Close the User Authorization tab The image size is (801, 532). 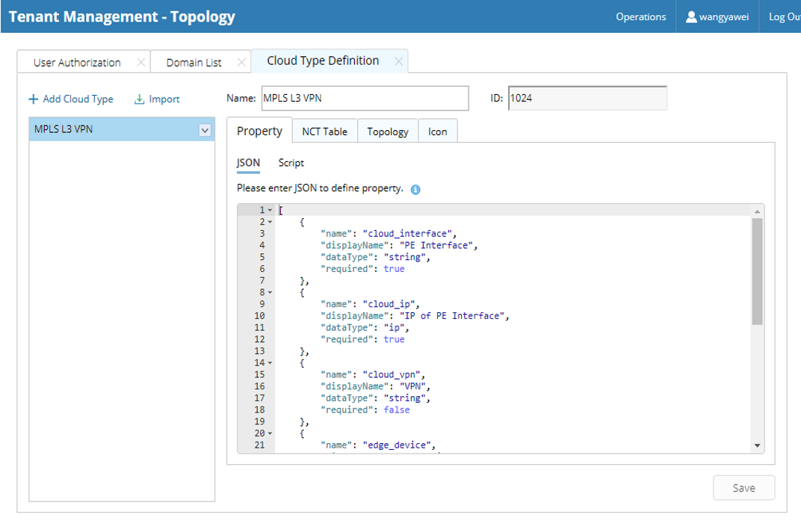pos(140,63)
